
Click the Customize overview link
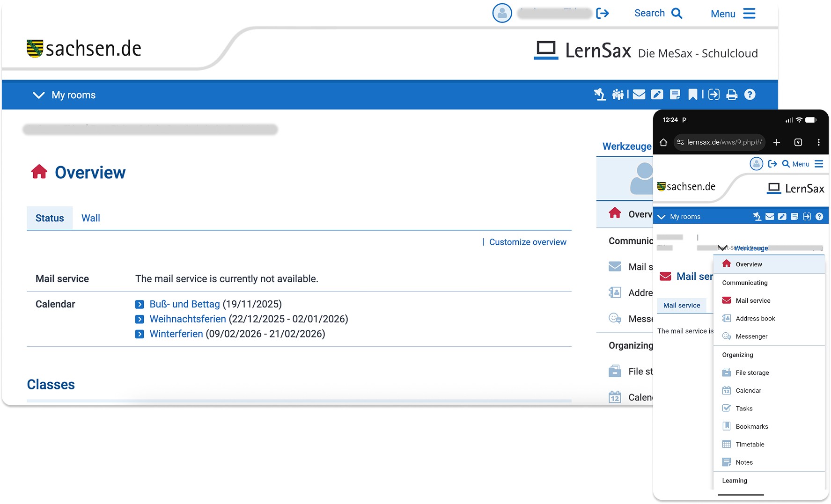click(x=528, y=242)
